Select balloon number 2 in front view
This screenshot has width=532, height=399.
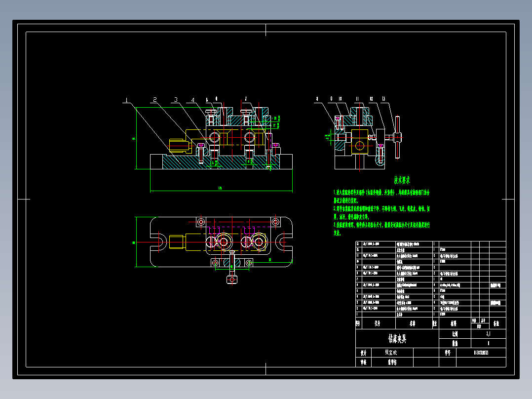pos(155,99)
